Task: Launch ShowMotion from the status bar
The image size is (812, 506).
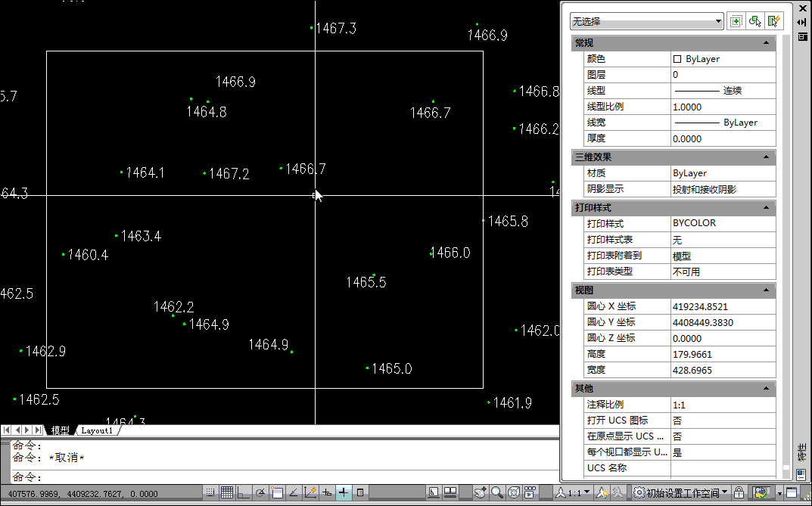Action: (530, 492)
